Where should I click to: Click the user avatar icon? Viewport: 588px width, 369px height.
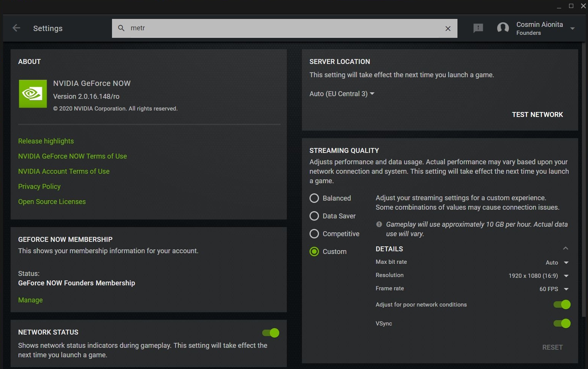(503, 28)
